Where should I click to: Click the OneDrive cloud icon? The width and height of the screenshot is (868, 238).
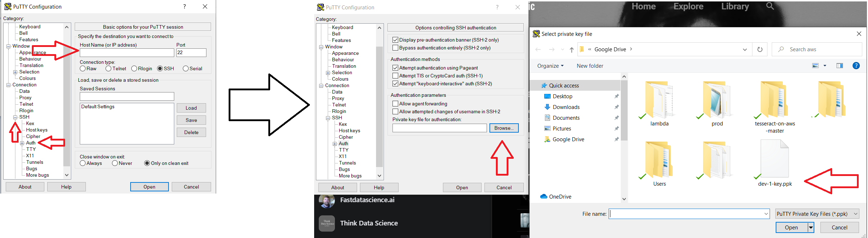[x=543, y=196]
